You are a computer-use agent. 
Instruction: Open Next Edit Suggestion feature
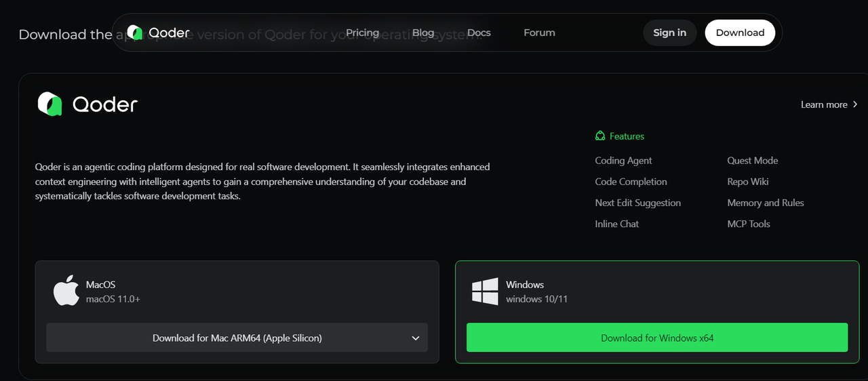[x=637, y=203]
